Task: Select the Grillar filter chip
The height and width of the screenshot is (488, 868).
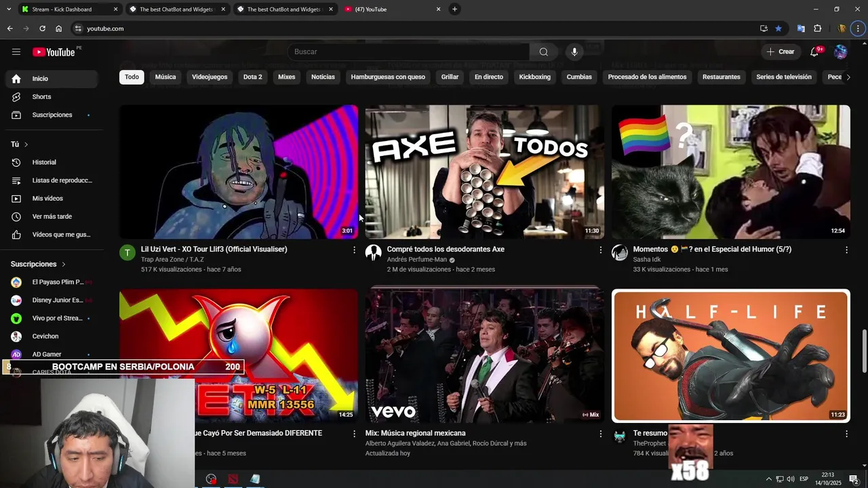Action: (450, 77)
